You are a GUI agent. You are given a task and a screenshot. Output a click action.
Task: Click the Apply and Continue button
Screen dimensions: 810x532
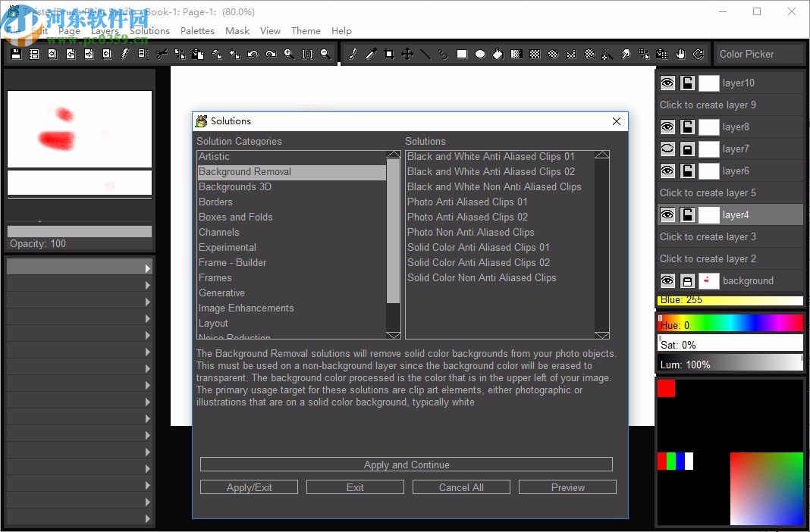click(406, 465)
